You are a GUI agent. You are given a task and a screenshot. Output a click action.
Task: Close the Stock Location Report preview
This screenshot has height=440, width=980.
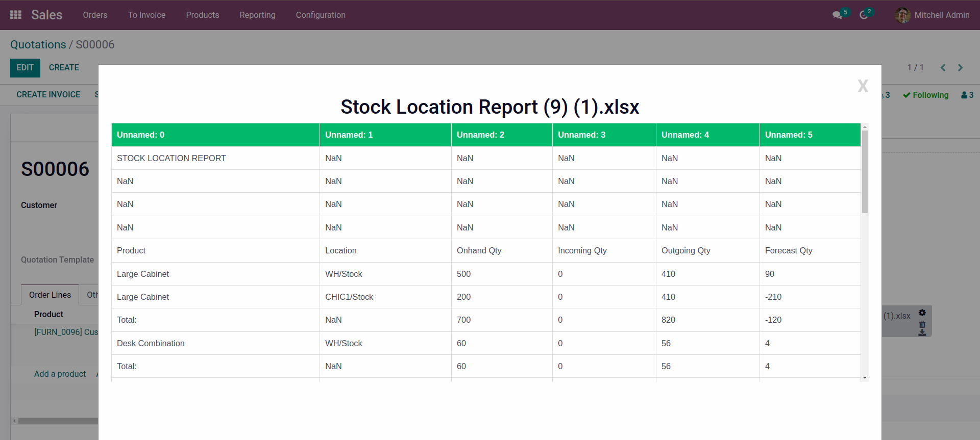click(863, 86)
